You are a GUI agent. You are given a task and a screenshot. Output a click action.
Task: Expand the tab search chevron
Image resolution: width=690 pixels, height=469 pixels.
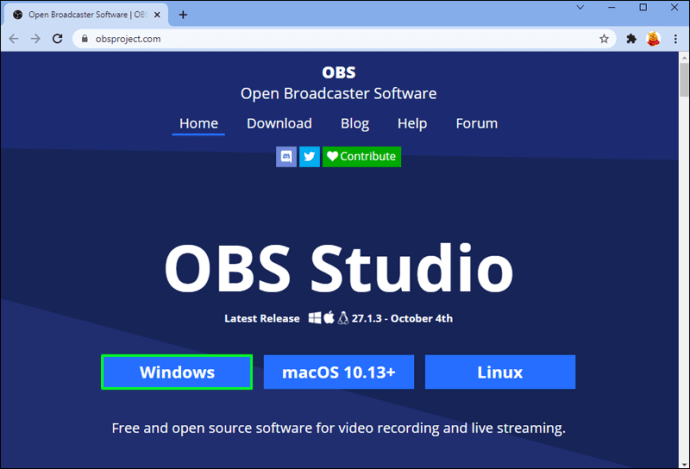[580, 7]
